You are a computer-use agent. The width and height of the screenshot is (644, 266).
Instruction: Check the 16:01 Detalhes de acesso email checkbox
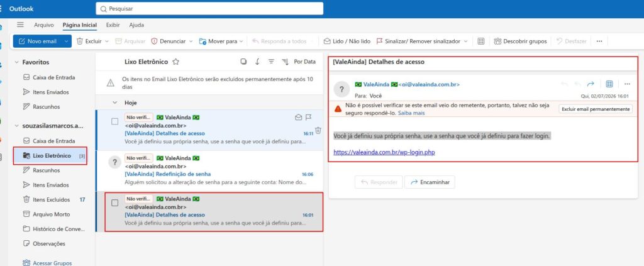(x=115, y=202)
